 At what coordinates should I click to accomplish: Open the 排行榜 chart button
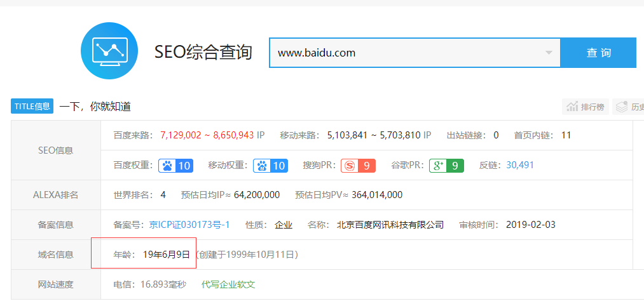pyautogui.click(x=586, y=107)
